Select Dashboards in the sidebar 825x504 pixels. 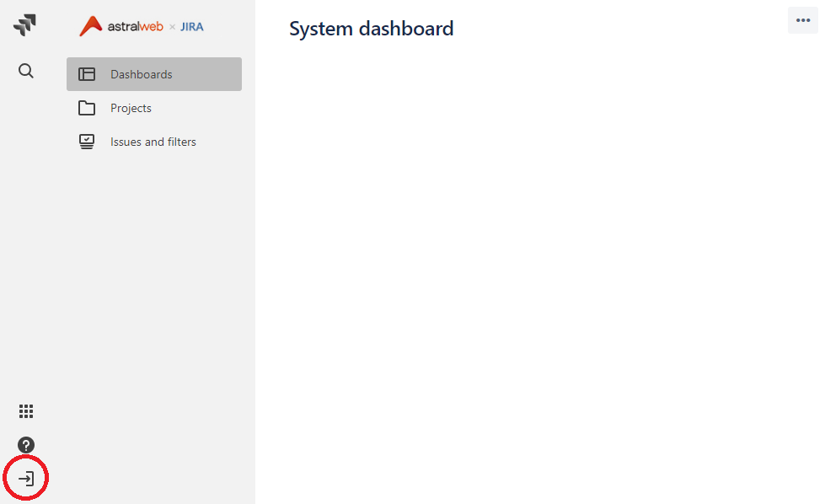click(x=141, y=74)
